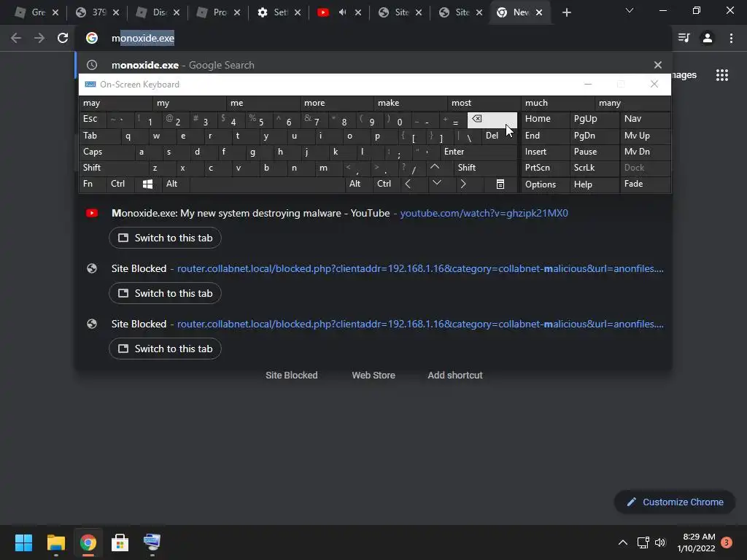Open the Chrome profile icon
Screen dimensions: 747x560
(708, 38)
